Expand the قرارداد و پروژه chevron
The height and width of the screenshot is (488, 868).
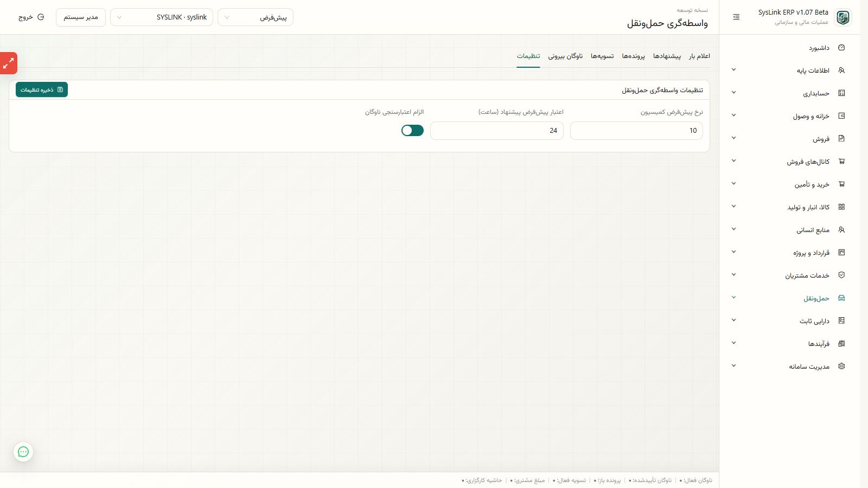[x=733, y=252]
